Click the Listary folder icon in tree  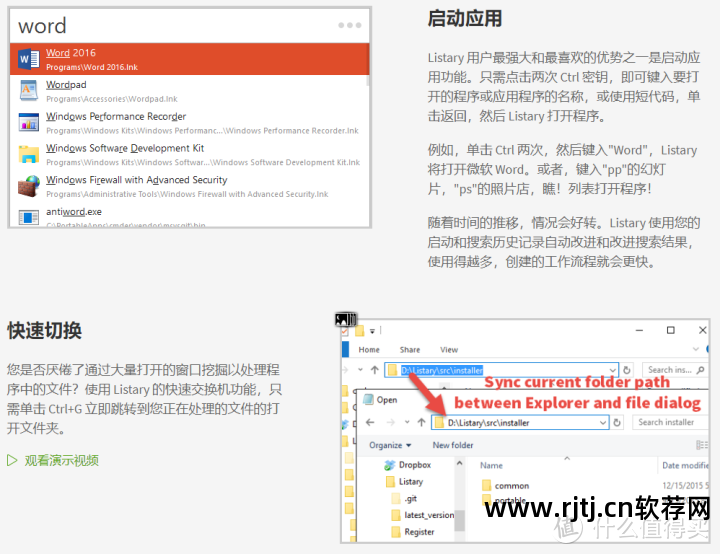pyautogui.click(x=390, y=481)
